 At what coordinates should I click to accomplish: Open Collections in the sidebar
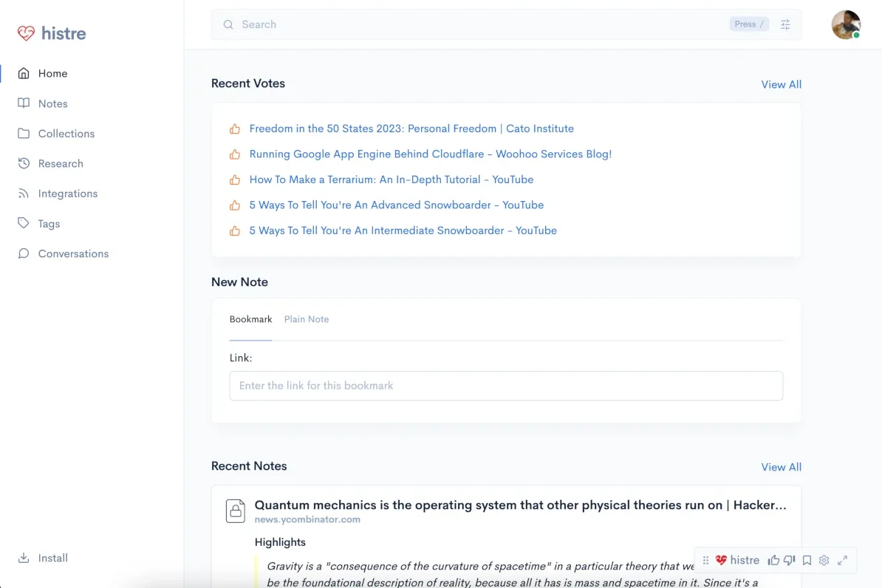coord(66,134)
